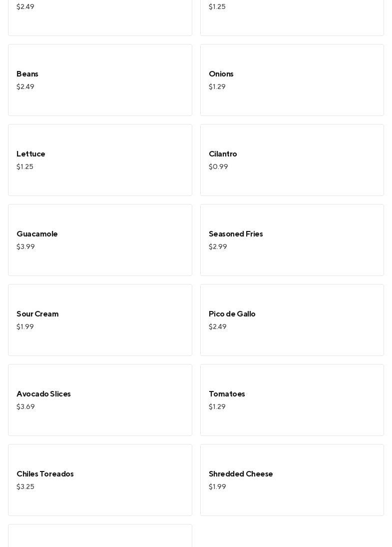
Task: Pick the Seasoned Fries card
Action: (x=292, y=240)
